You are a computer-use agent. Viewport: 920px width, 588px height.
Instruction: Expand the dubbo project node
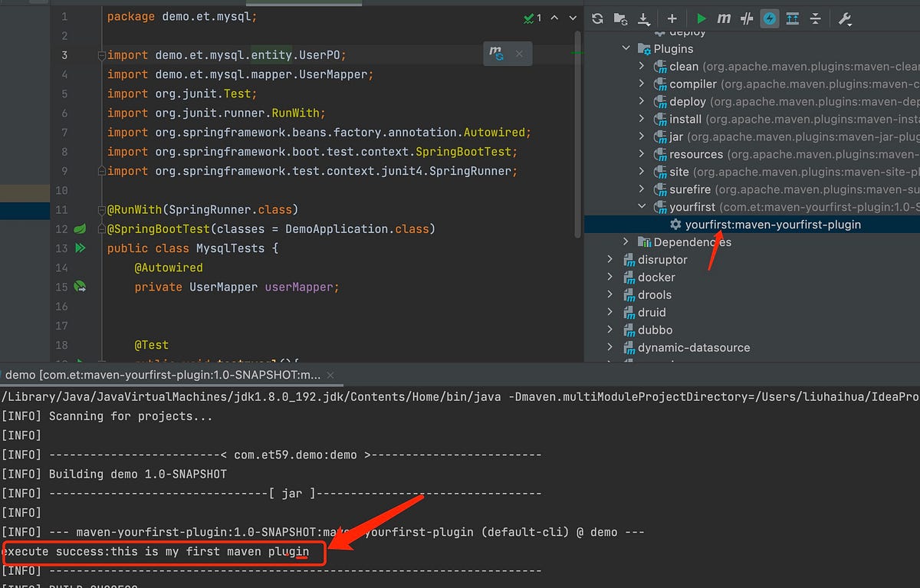tap(609, 330)
